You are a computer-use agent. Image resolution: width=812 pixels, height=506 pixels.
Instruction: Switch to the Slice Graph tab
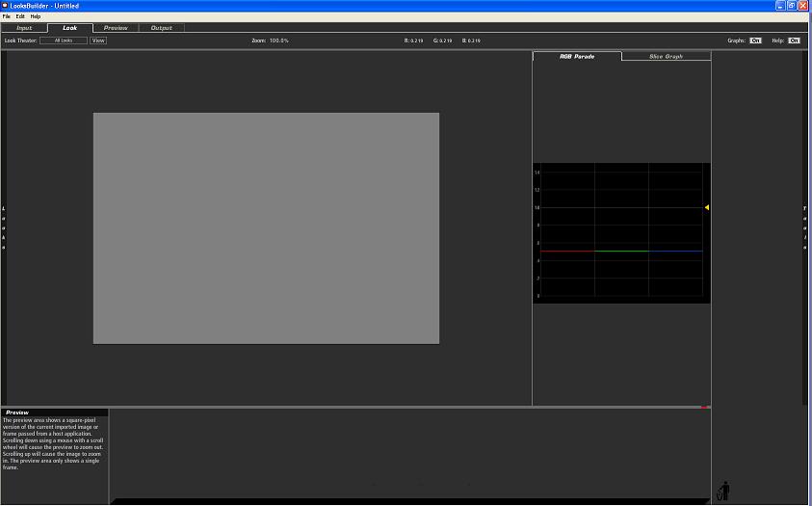click(666, 57)
